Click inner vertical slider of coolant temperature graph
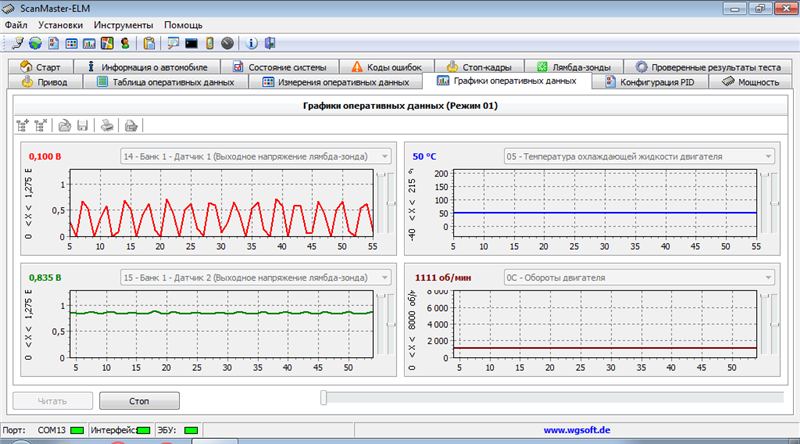 (764, 203)
